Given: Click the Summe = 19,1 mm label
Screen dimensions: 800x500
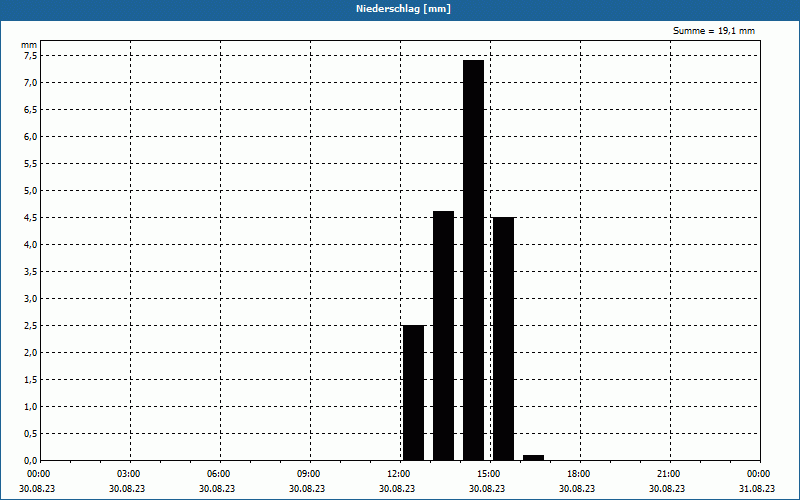Looking at the screenshot, I should point(713,31).
